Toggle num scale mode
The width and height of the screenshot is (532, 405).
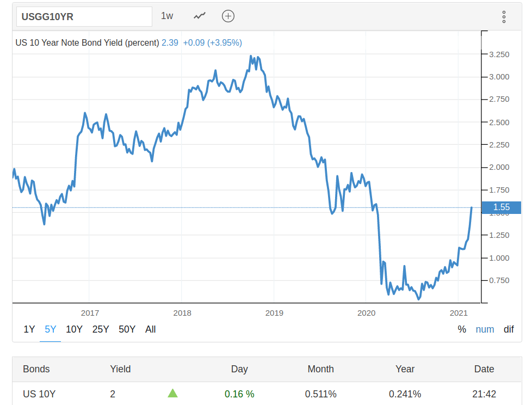click(485, 329)
